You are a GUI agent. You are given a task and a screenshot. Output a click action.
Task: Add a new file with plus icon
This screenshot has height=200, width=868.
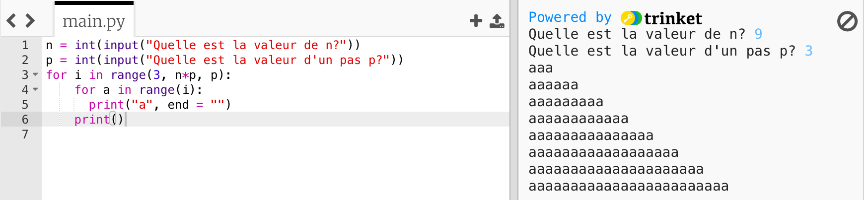(476, 21)
